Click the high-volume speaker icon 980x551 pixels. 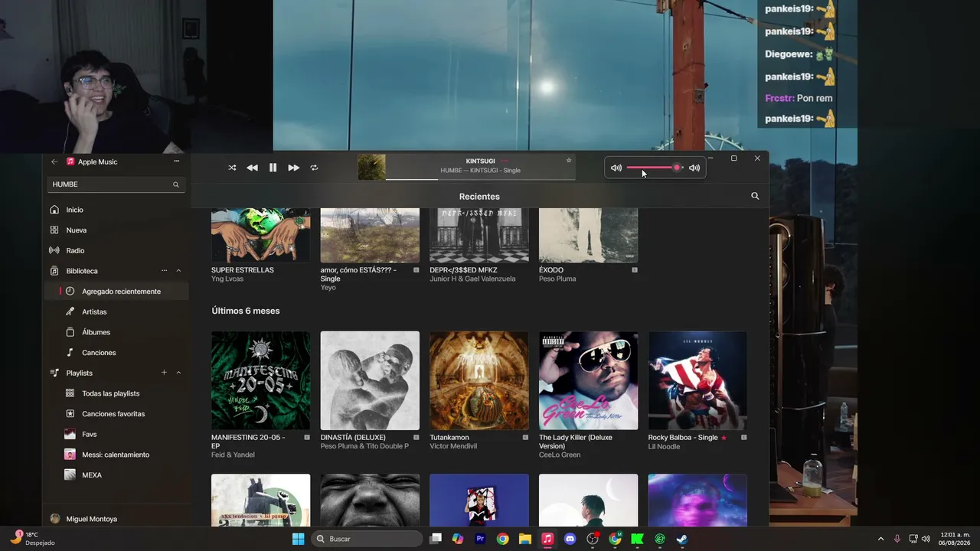(694, 168)
